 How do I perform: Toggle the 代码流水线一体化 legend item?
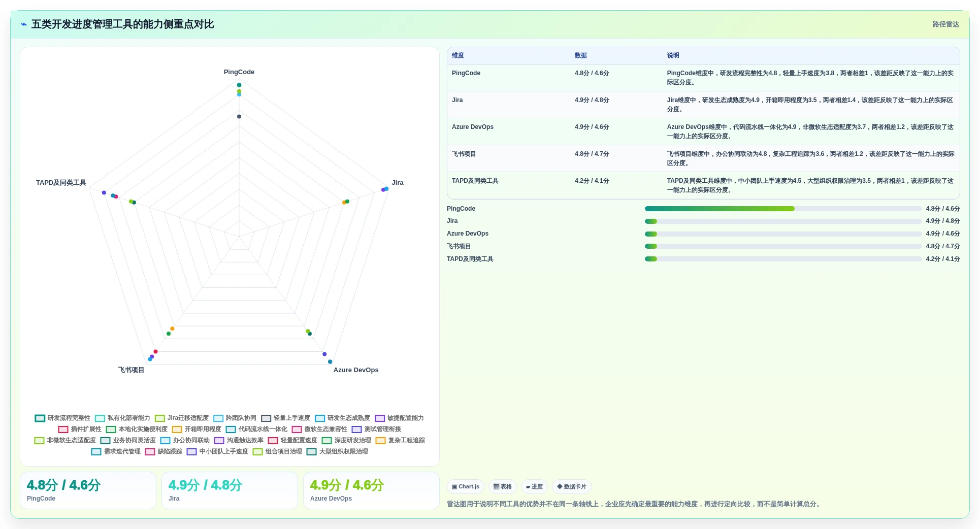click(256, 429)
